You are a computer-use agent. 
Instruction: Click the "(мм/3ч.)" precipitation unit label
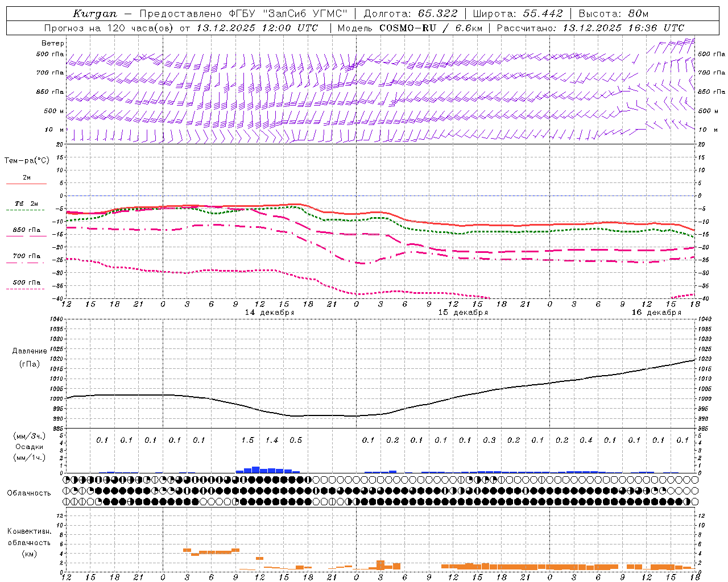[x=30, y=435]
